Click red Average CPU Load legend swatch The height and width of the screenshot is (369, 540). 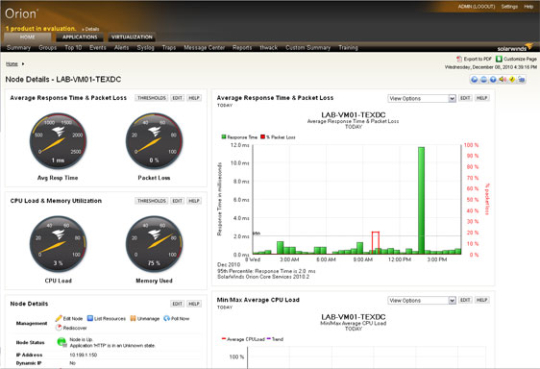tap(224, 339)
